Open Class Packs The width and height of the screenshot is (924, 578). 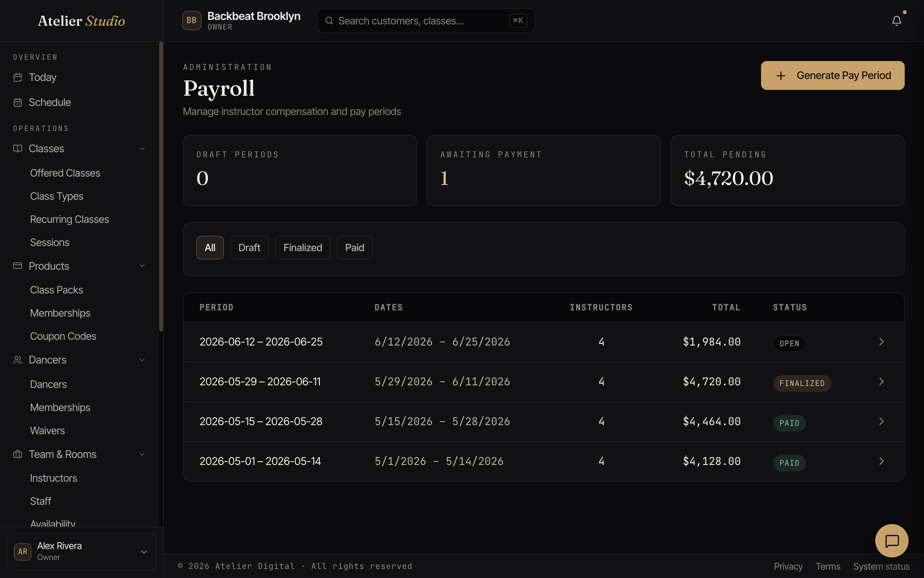coord(56,290)
